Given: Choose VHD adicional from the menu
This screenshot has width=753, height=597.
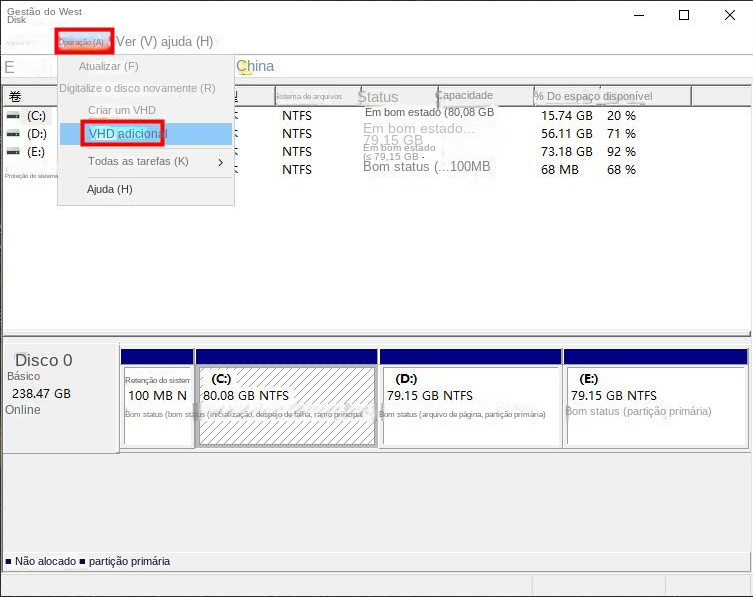Looking at the screenshot, I should click(x=128, y=134).
